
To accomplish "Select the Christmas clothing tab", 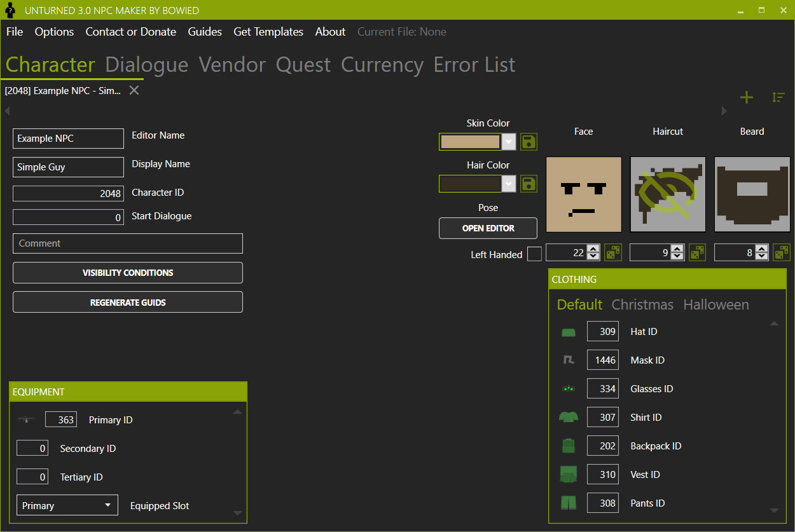I will coord(642,304).
